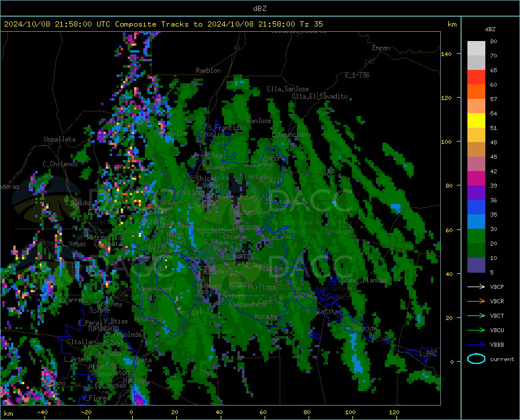This screenshot has width=520, height=420.
Task: Click the V_Flores label
Action: pyautogui.click(x=96, y=398)
